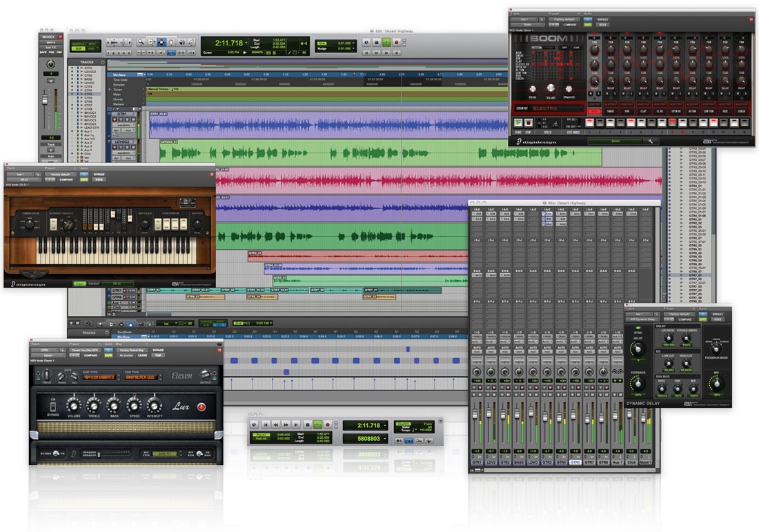The image size is (759, 532).
Task: Toggle Boom step 1 pad button
Action: 589,123
